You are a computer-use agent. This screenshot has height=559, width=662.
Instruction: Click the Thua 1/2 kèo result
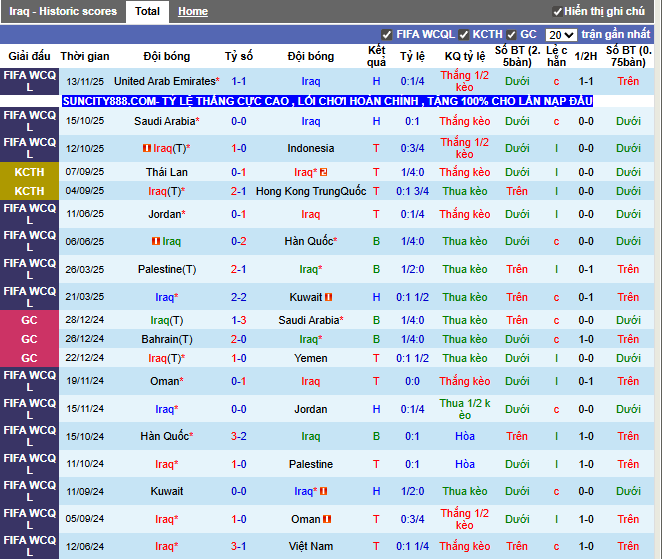click(x=465, y=409)
